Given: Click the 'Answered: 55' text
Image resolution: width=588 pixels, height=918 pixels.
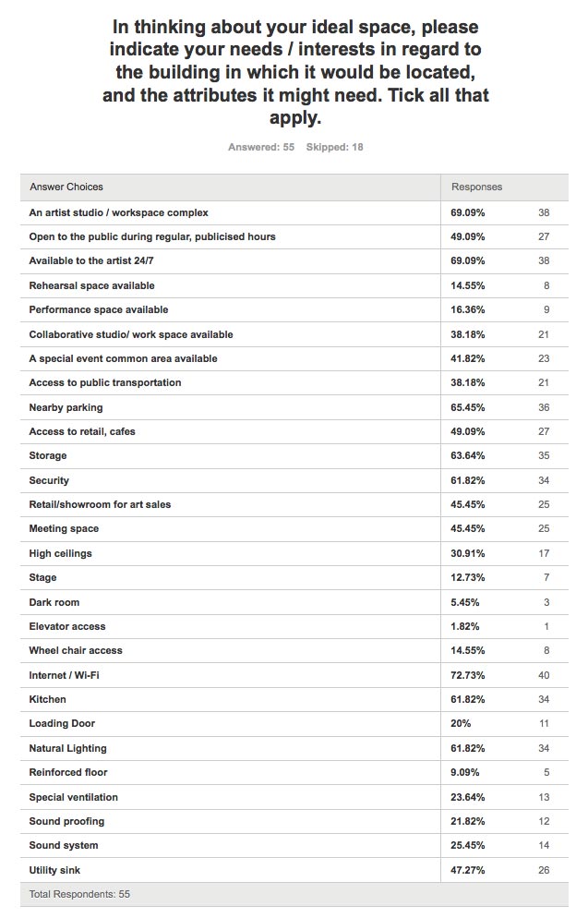Looking at the screenshot, I should 261,147.
